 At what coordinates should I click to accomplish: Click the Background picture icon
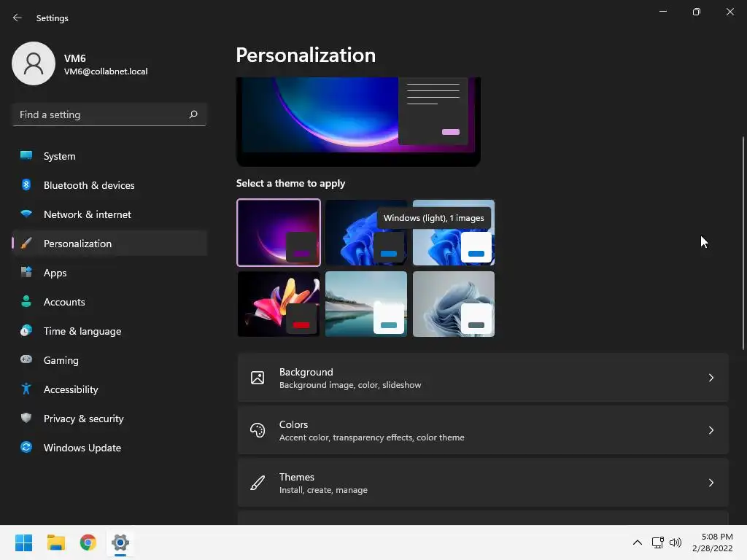pyautogui.click(x=258, y=378)
